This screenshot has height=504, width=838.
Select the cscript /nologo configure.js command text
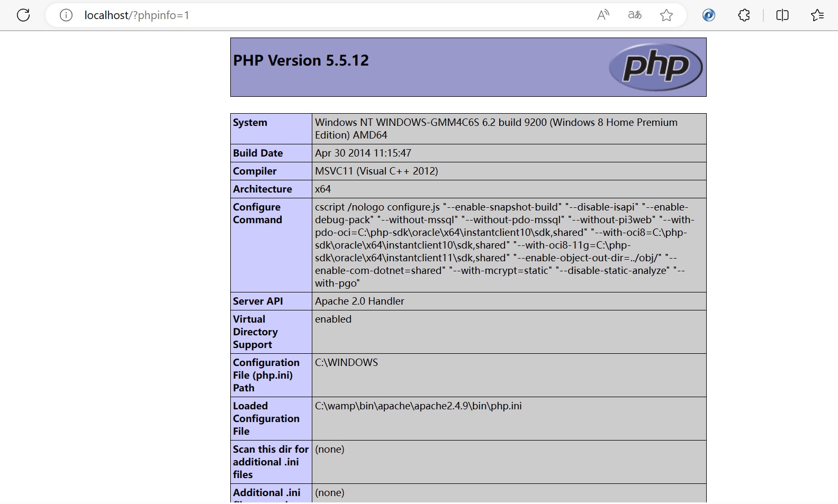504,245
